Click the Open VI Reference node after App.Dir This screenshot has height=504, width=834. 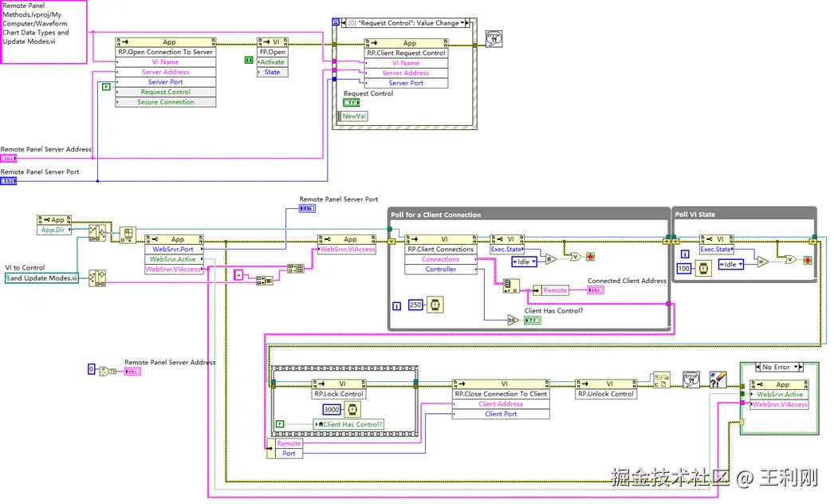click(x=128, y=234)
